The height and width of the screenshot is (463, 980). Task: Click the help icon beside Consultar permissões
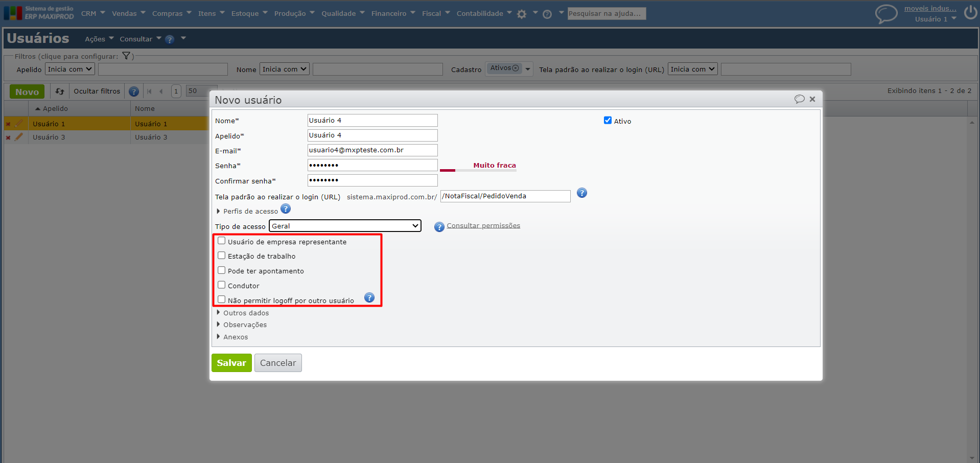[439, 227]
